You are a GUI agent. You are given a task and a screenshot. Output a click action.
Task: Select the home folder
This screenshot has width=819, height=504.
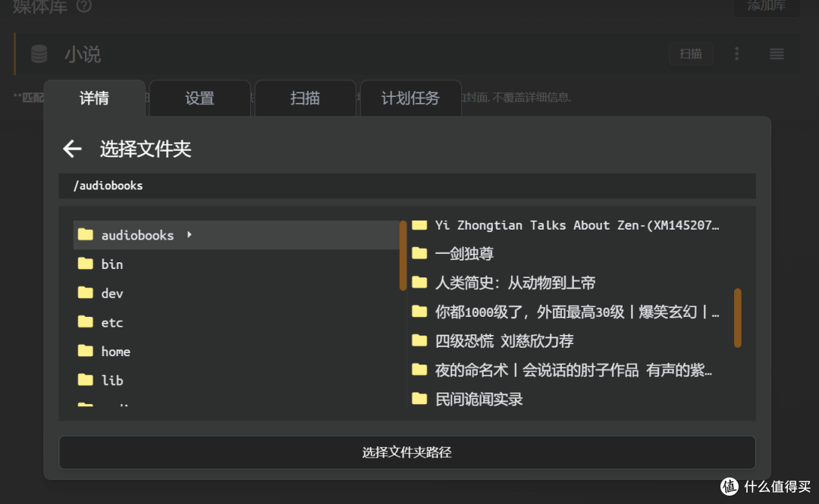tap(115, 352)
